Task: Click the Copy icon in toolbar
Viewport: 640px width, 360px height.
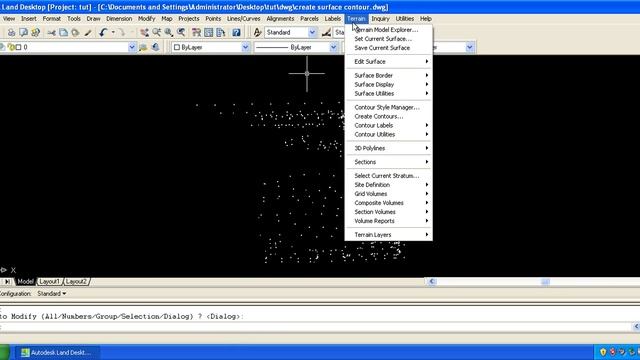Action: click(63, 33)
